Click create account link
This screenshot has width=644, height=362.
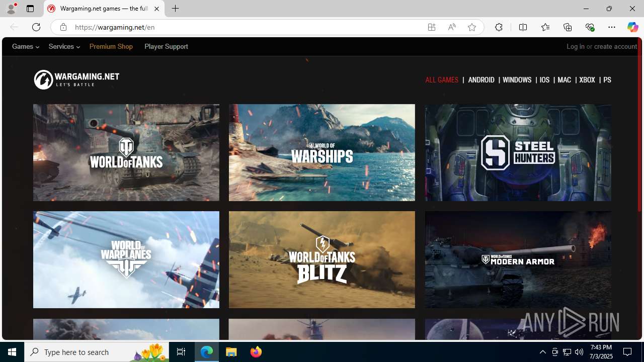tap(615, 46)
